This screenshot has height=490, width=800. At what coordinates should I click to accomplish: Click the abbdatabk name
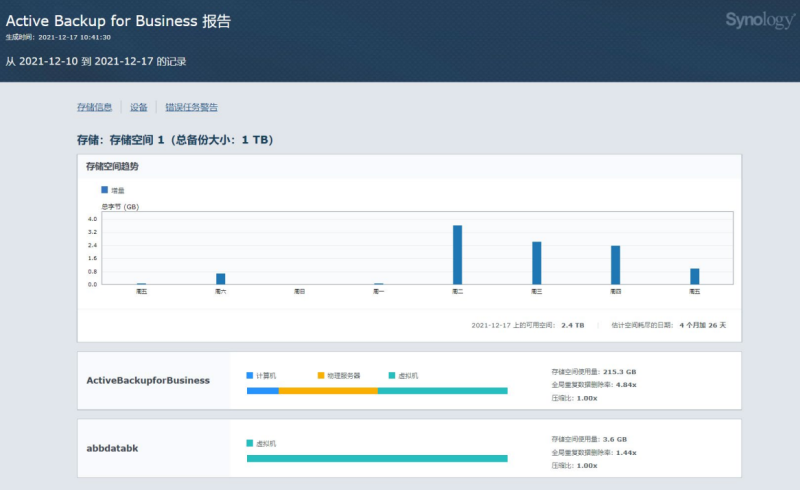pyautogui.click(x=112, y=448)
